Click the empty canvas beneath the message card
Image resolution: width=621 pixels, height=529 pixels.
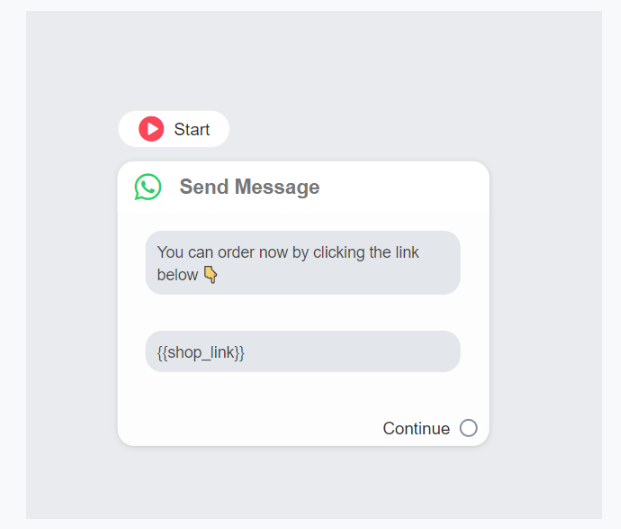point(300,485)
